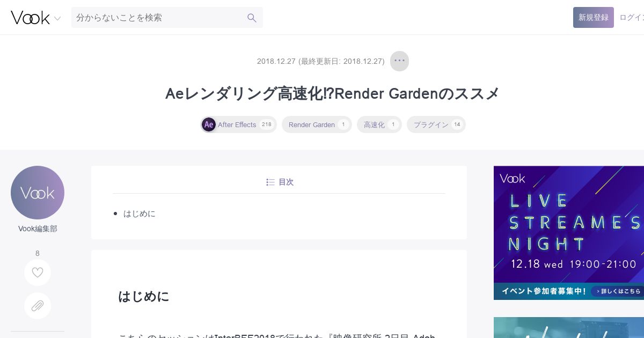This screenshot has height=338, width=644.
Task: Select the 高速化 tag
Action: [x=379, y=124]
